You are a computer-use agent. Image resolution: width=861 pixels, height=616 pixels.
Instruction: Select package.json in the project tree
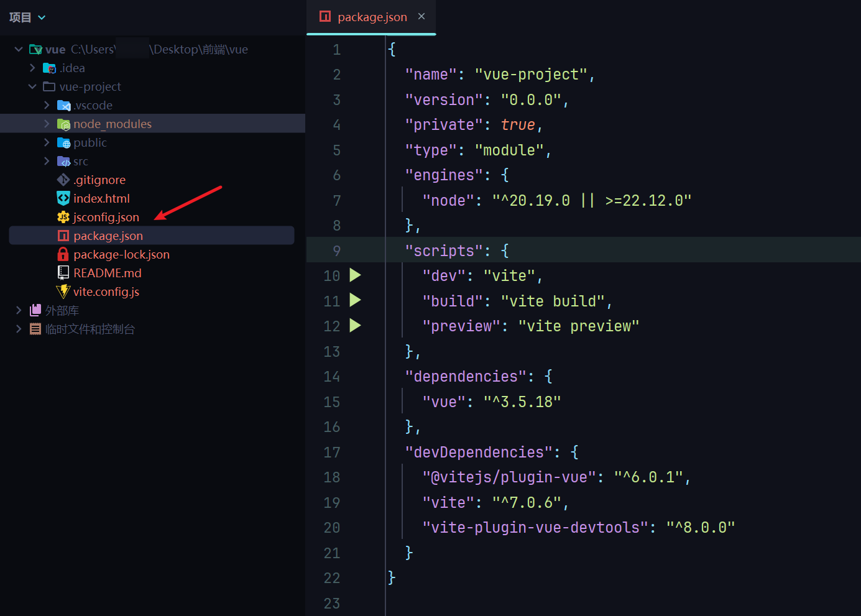pos(108,236)
